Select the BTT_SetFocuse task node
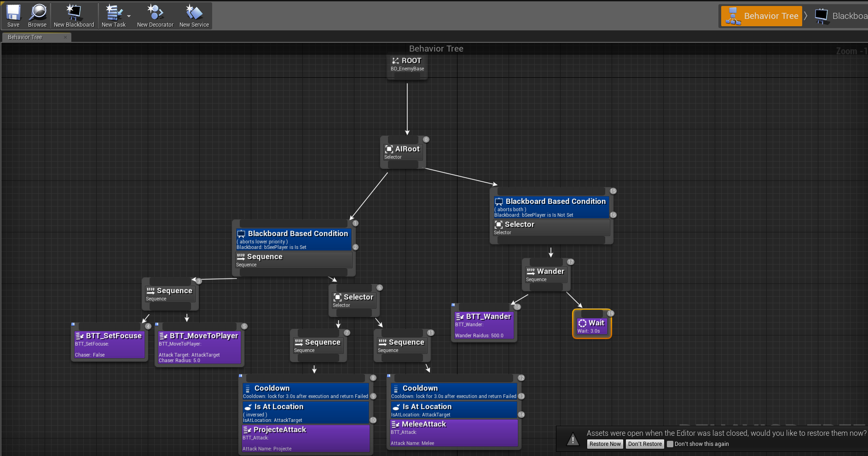Image resolution: width=868 pixels, height=456 pixels. pyautogui.click(x=110, y=345)
